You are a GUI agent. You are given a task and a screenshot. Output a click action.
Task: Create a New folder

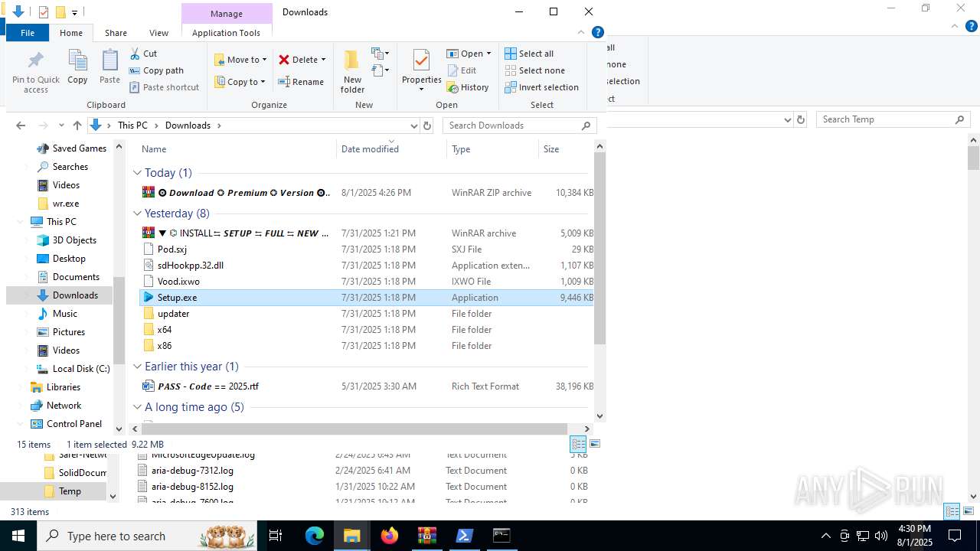[x=352, y=71]
